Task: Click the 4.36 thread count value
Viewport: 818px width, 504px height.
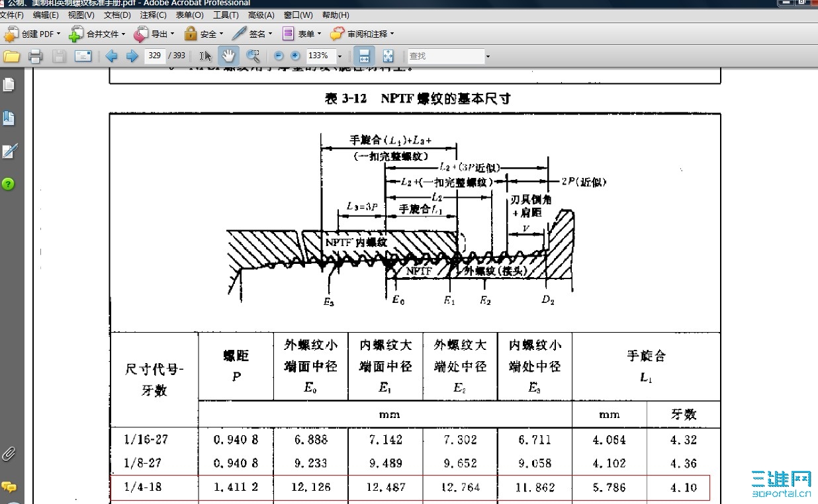Action: click(x=684, y=463)
